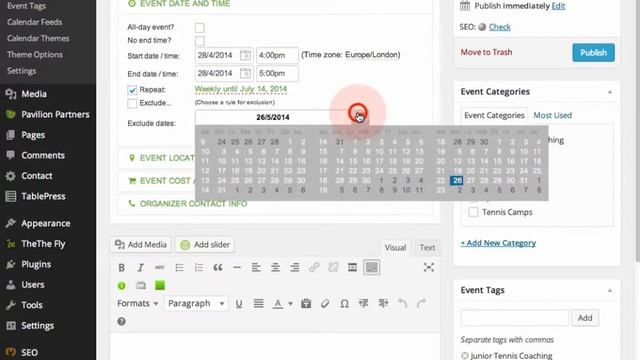Image resolution: width=640 pixels, height=360 pixels.
Task: Open Plugins in admin sidebar
Action: click(x=36, y=264)
